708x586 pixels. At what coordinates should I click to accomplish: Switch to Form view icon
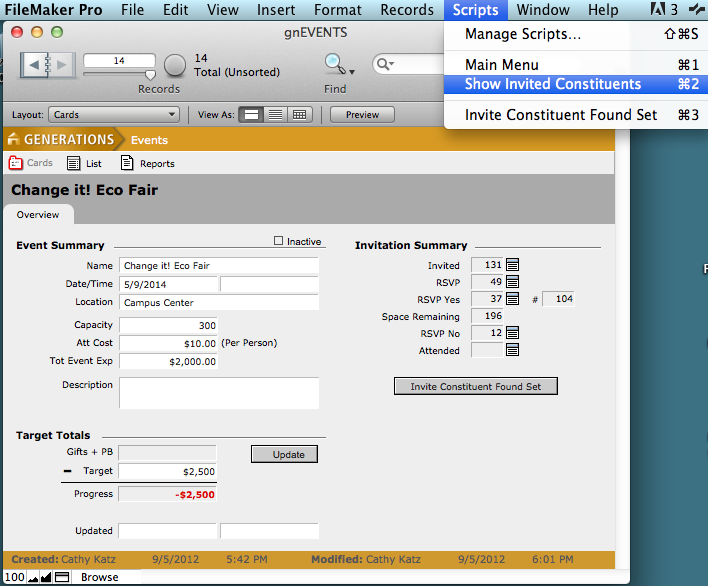click(x=252, y=115)
